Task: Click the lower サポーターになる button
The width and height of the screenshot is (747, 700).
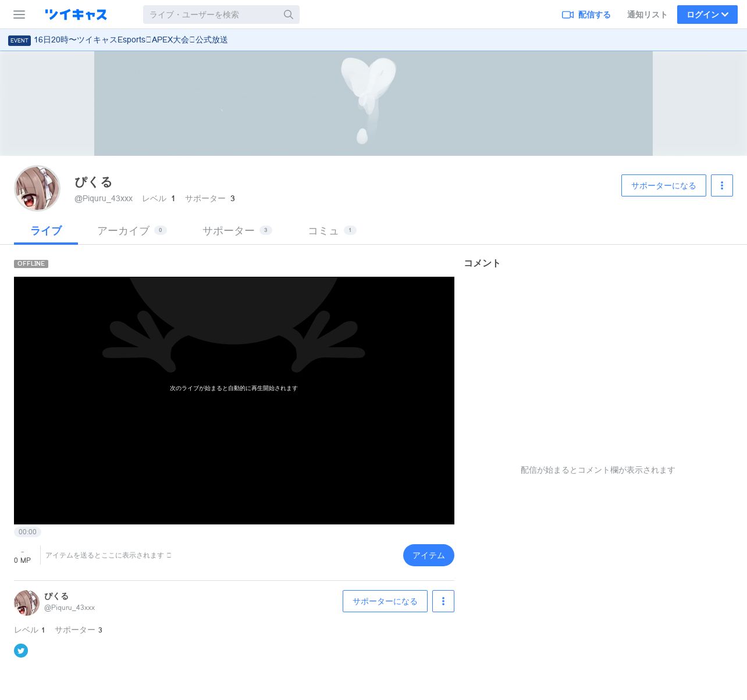Action: 385,601
